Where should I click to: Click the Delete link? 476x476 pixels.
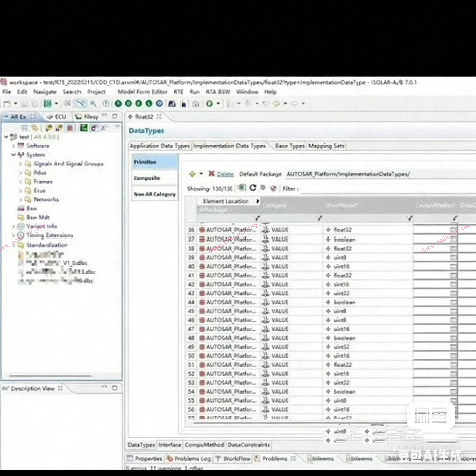pos(225,174)
